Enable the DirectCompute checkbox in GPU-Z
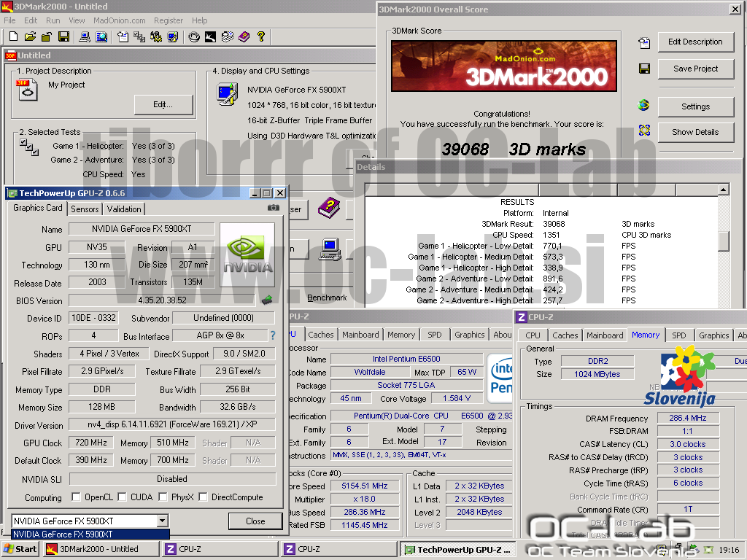The height and width of the screenshot is (560, 747). pos(203,497)
